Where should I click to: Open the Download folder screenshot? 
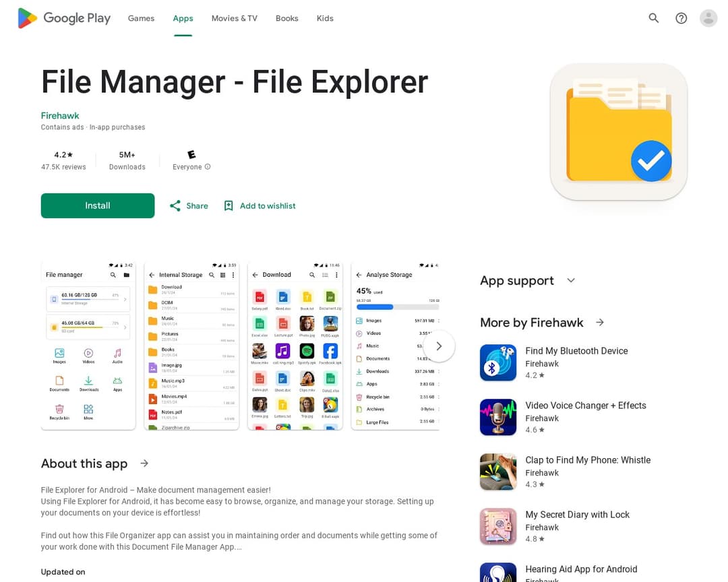coord(295,346)
